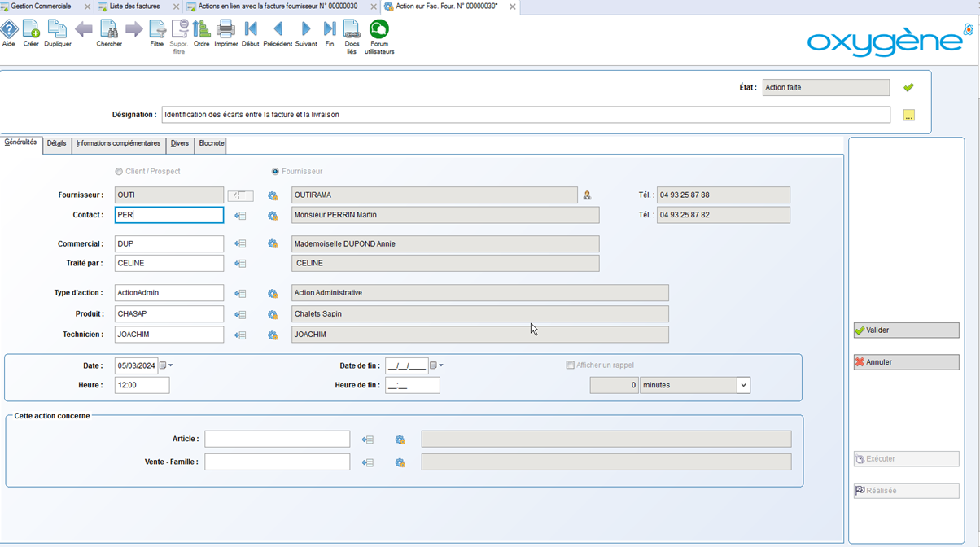The height and width of the screenshot is (547, 980).
Task: Switch to the Détails tab
Action: tap(56, 144)
